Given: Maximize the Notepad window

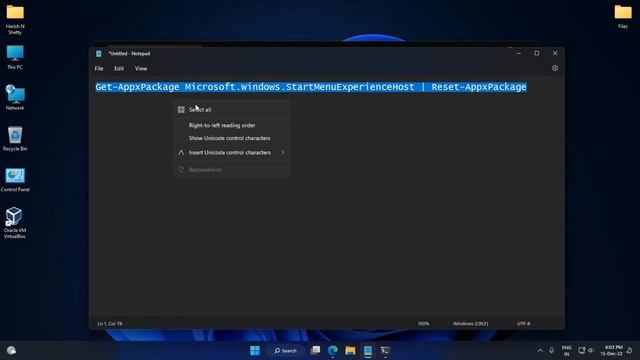Looking at the screenshot, I should coord(537,53).
